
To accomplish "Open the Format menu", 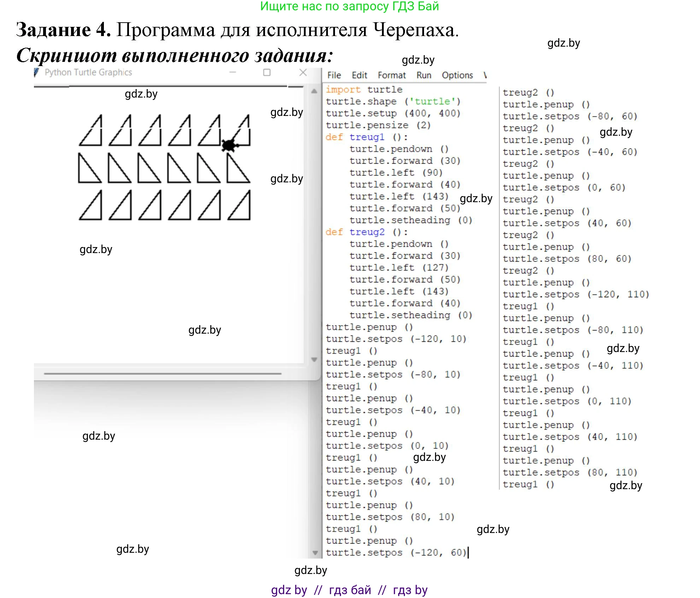I will pos(392,75).
